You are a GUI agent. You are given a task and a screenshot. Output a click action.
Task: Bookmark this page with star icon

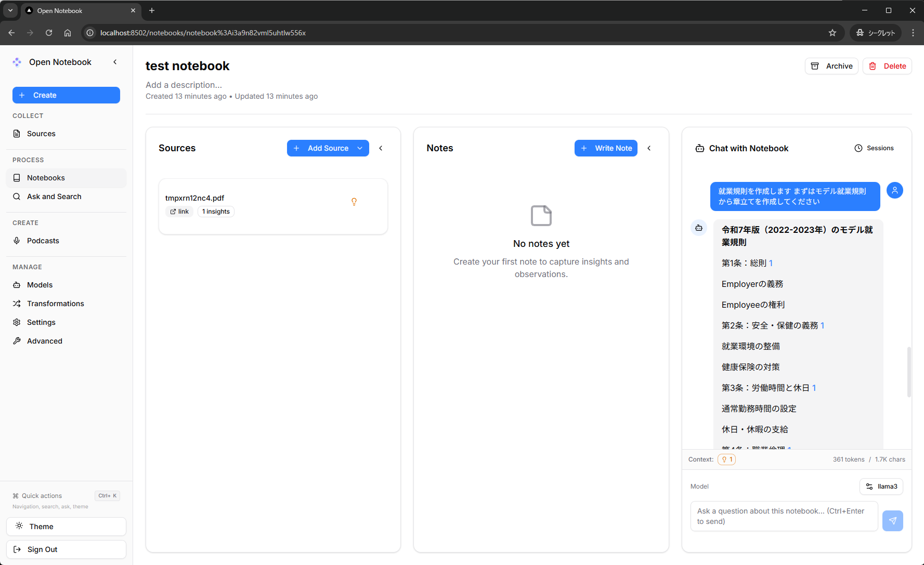[832, 33]
